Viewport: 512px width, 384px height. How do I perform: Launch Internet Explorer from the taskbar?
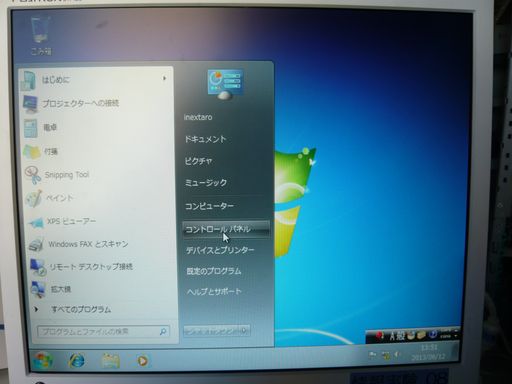click(76, 360)
